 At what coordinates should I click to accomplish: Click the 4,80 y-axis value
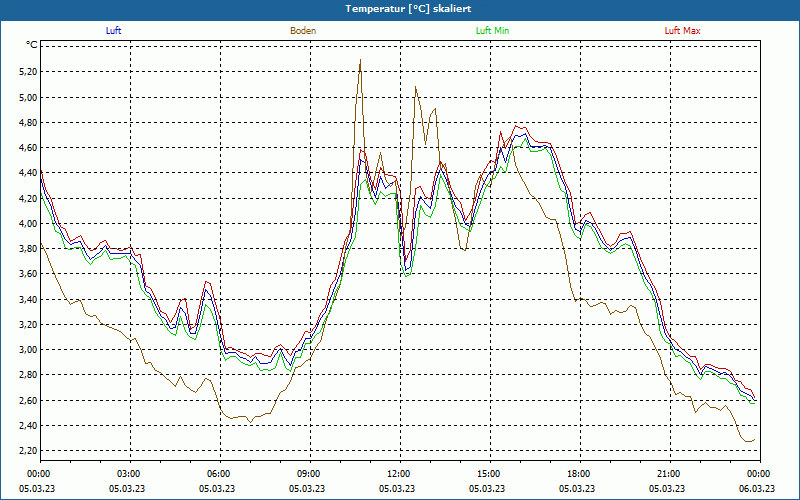click(29, 122)
